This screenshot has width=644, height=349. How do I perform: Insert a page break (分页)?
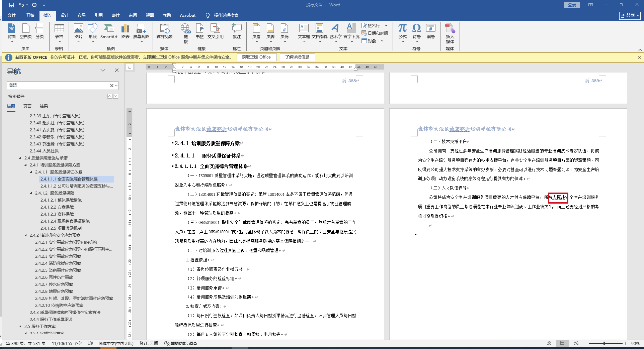pyautogui.click(x=39, y=31)
